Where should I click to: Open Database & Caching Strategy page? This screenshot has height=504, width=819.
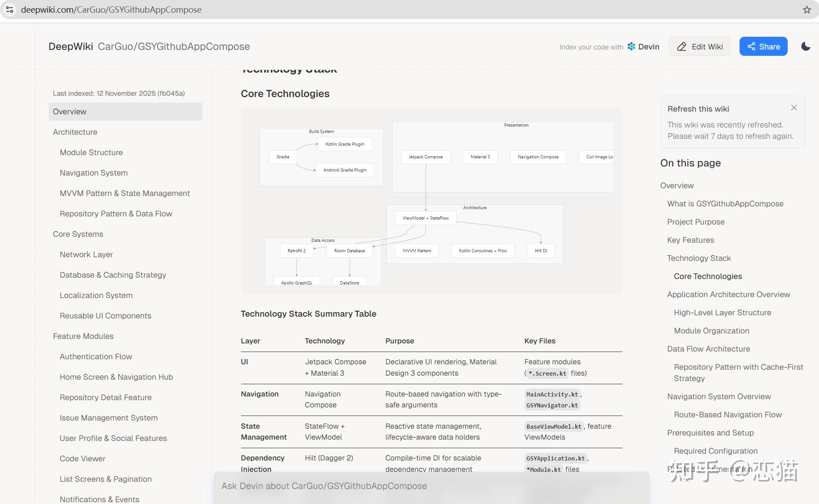coord(113,275)
